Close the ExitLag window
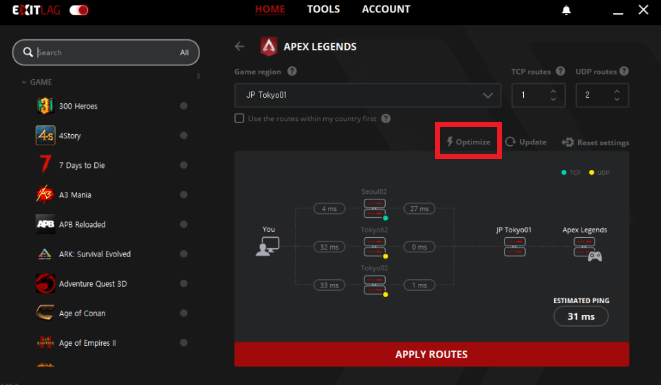 coord(643,9)
